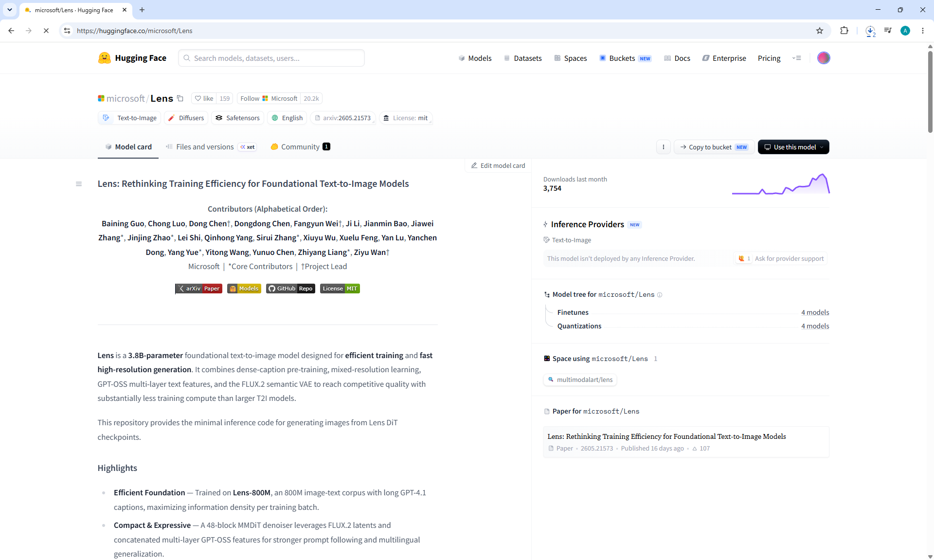Click the address bar URL

(135, 31)
